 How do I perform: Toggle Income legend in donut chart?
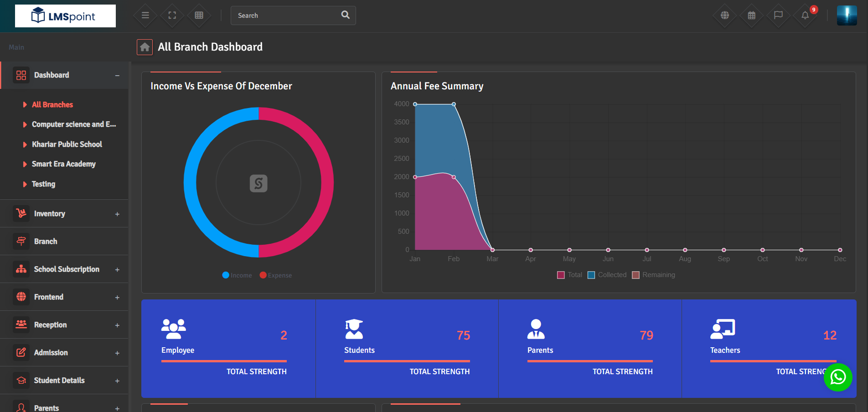(237, 275)
